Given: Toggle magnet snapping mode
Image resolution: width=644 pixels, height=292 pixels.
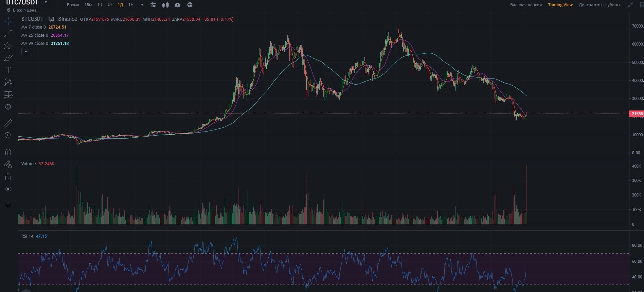Looking at the screenshot, I should (8, 152).
